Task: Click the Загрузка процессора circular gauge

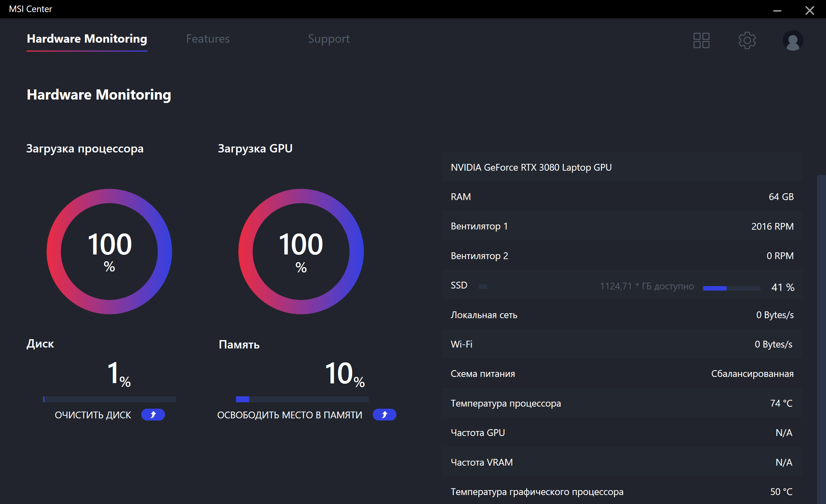Action: click(x=109, y=251)
